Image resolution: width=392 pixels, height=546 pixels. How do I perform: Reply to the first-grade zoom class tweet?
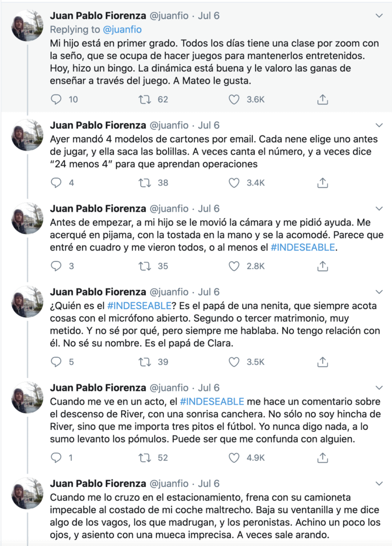pyautogui.click(x=57, y=99)
